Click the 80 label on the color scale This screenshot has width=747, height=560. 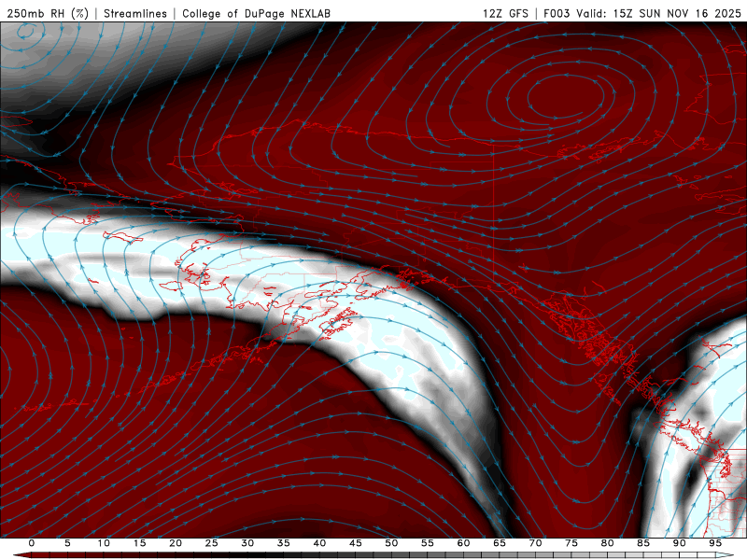tap(608, 543)
